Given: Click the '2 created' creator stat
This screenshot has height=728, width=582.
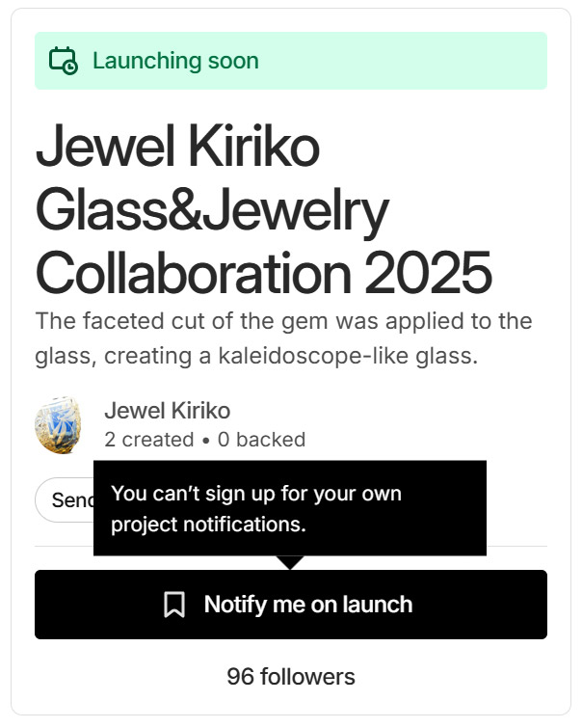Looking at the screenshot, I should click(149, 440).
